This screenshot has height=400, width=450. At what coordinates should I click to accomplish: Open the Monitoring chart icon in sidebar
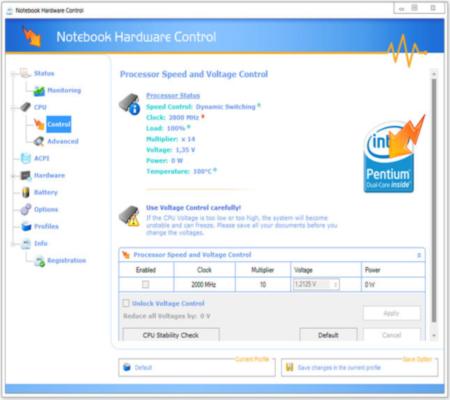39,91
